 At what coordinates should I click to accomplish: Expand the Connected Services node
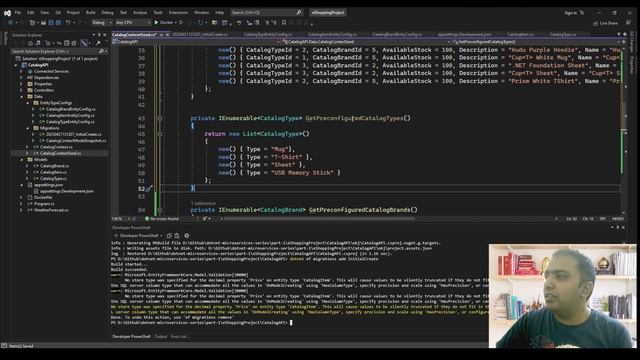21,71
